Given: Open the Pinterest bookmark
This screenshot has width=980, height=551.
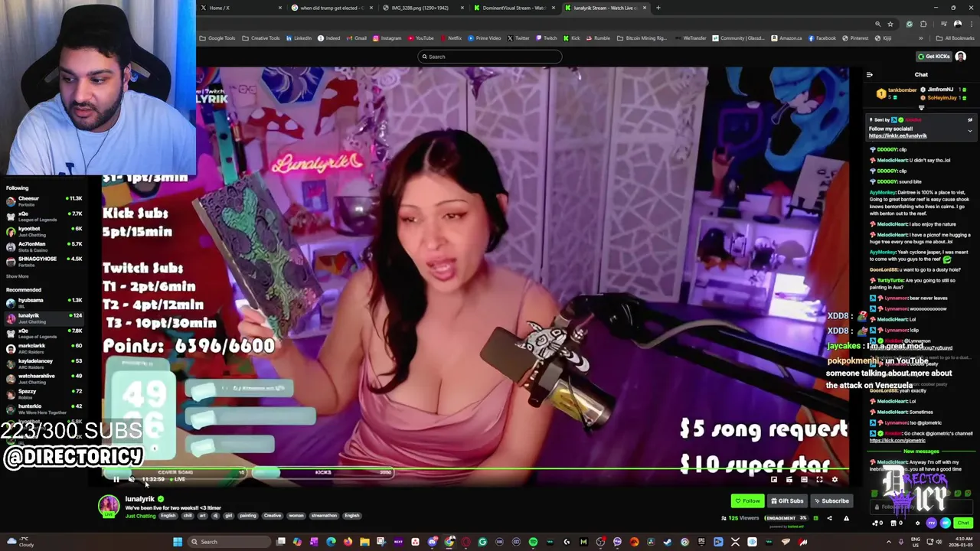Looking at the screenshot, I should pos(856,38).
